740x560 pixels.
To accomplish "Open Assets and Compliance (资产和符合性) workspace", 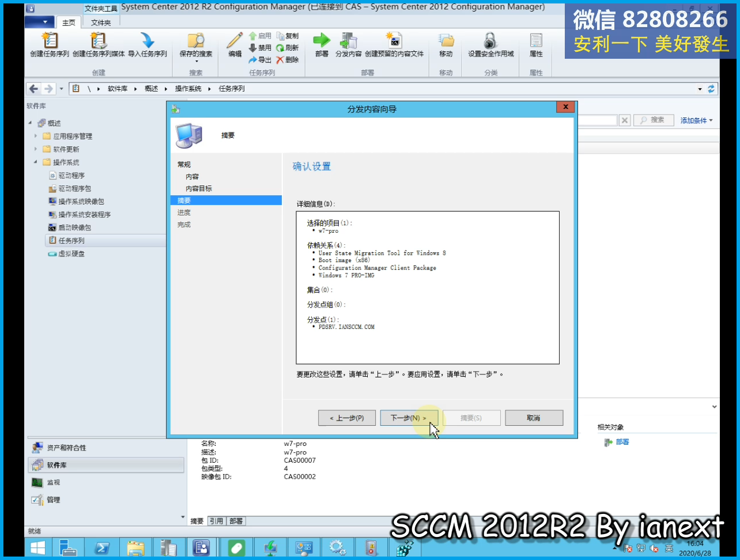I will [x=106, y=448].
